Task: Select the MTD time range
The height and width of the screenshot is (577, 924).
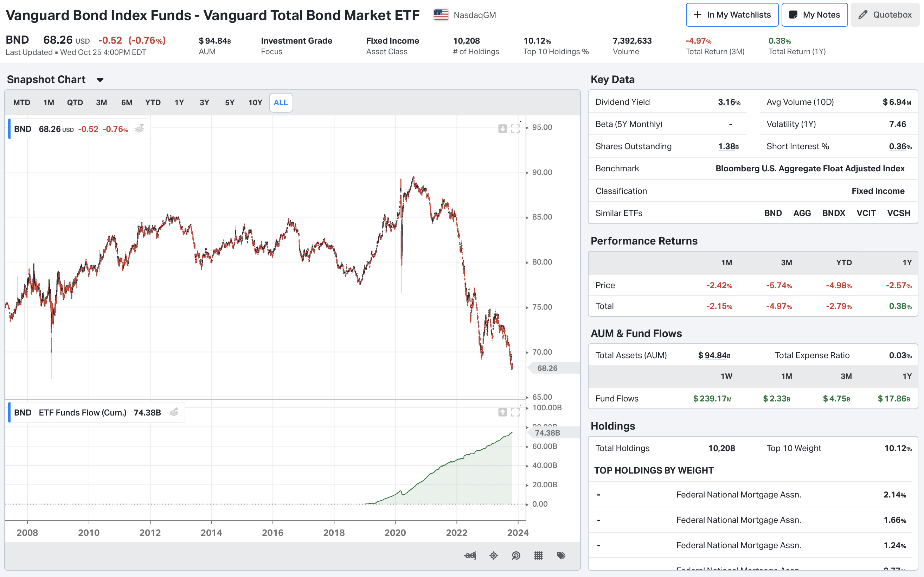Action: click(x=22, y=103)
